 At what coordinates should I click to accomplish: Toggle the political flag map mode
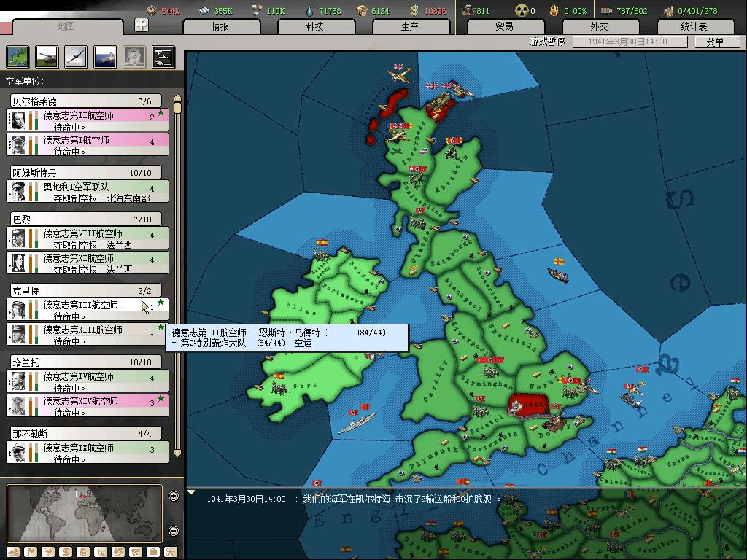click(31, 552)
